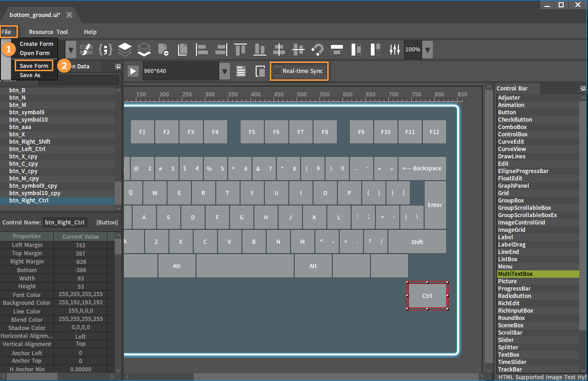This screenshot has width=588, height=381.
Task: Select the Enter key on the canvas
Action: tap(435, 205)
